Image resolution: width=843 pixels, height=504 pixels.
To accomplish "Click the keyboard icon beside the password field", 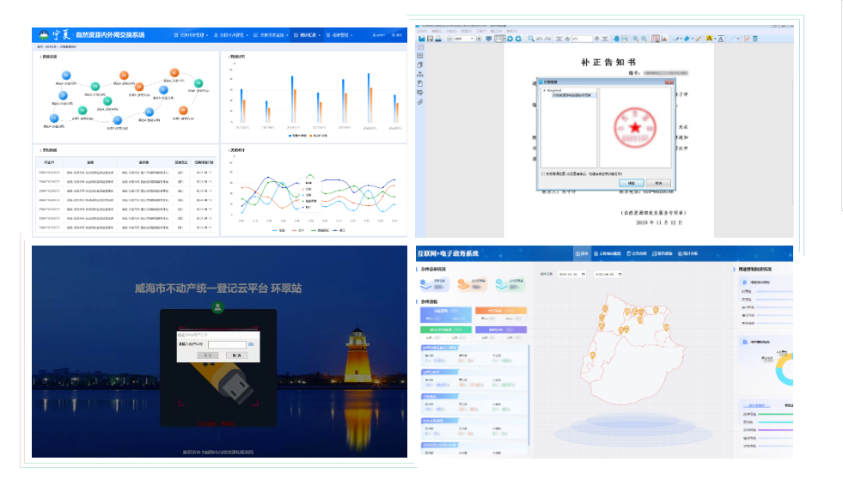I will pyautogui.click(x=251, y=344).
